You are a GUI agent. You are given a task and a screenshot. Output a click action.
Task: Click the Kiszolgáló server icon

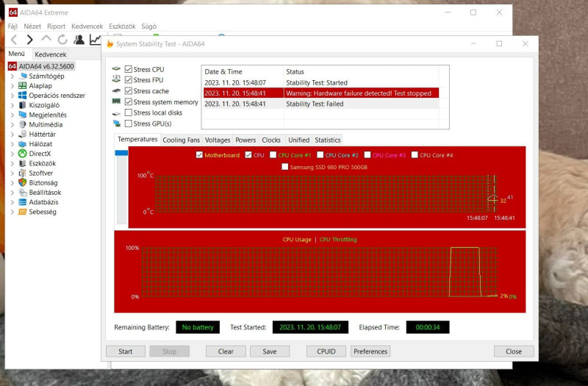click(x=23, y=105)
